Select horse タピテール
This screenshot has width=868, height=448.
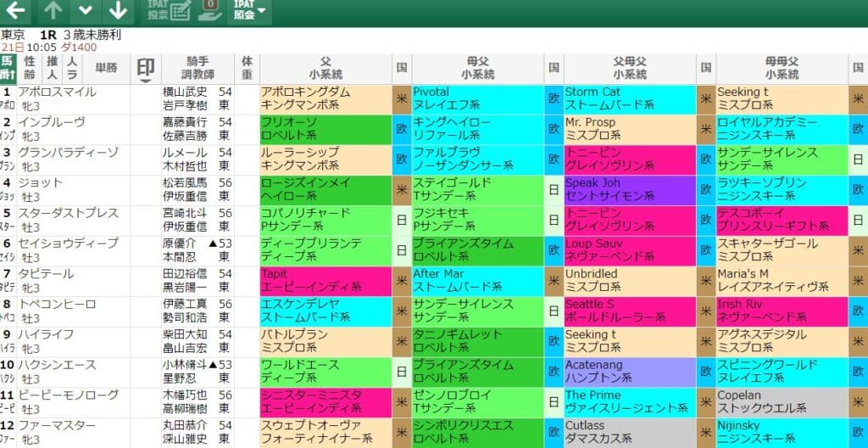tap(46, 274)
